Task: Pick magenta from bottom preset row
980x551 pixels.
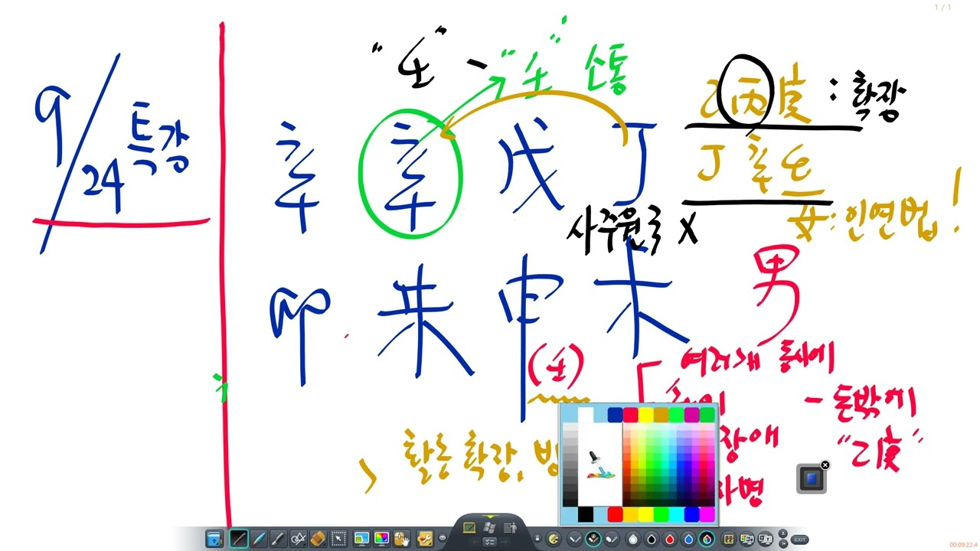Action: click(707, 514)
